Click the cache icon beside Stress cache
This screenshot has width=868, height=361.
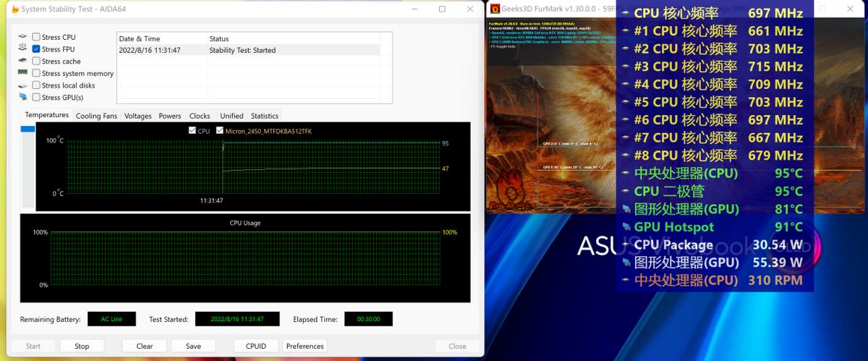23,61
